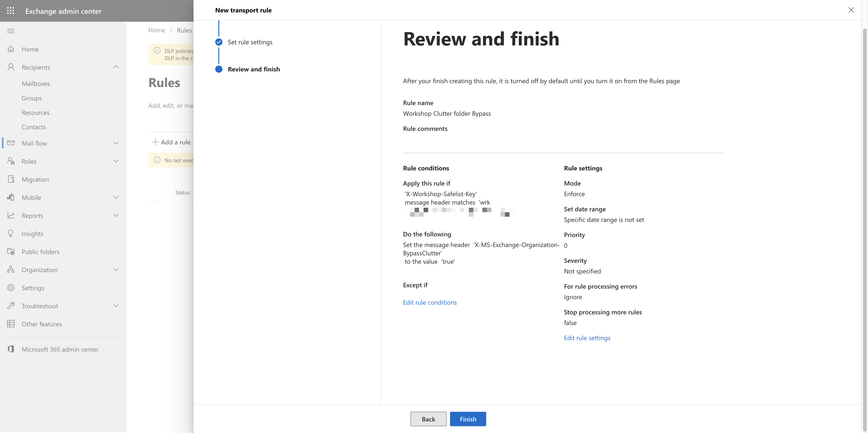Click the plus icon beside Add a rule
Viewport: 868px width, 433px height.
pyautogui.click(x=155, y=142)
